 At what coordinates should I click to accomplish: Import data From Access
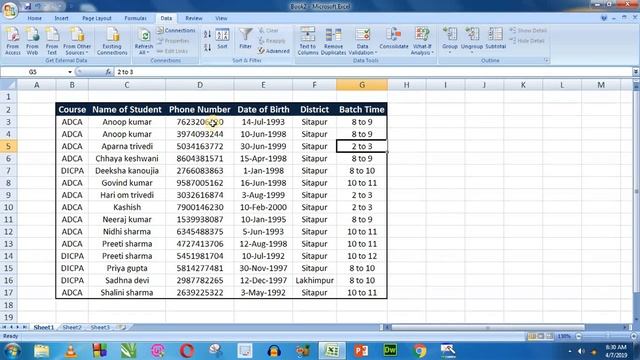pyautogui.click(x=13, y=41)
